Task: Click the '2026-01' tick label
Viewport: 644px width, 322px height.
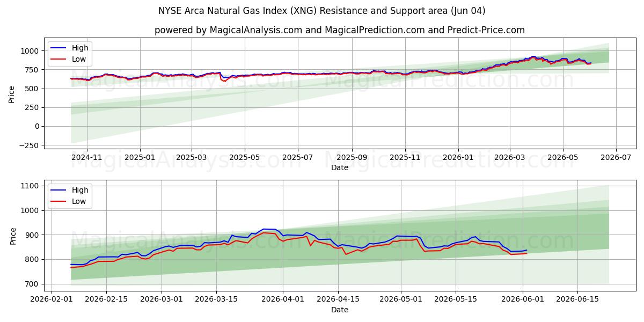Action: click(458, 157)
